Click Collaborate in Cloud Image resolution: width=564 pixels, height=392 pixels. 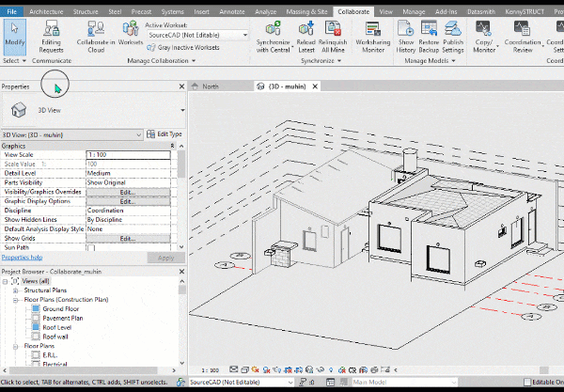(96, 37)
